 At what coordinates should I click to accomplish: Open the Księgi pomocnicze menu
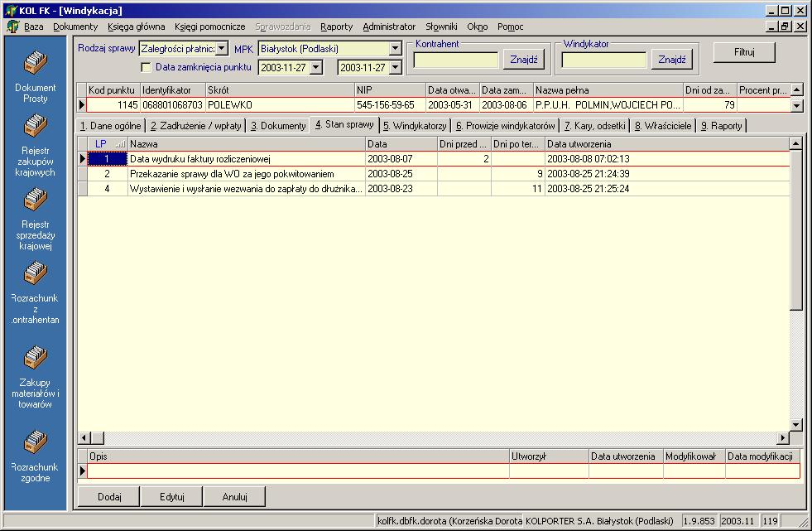209,27
